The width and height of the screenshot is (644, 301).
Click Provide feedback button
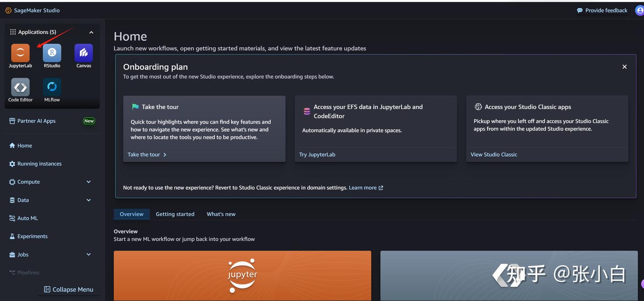point(602,10)
